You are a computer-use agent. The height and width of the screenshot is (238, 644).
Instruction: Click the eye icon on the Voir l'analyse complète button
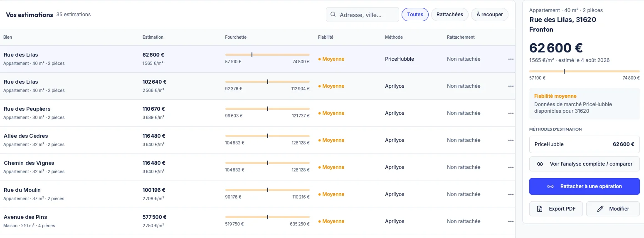[540, 164]
